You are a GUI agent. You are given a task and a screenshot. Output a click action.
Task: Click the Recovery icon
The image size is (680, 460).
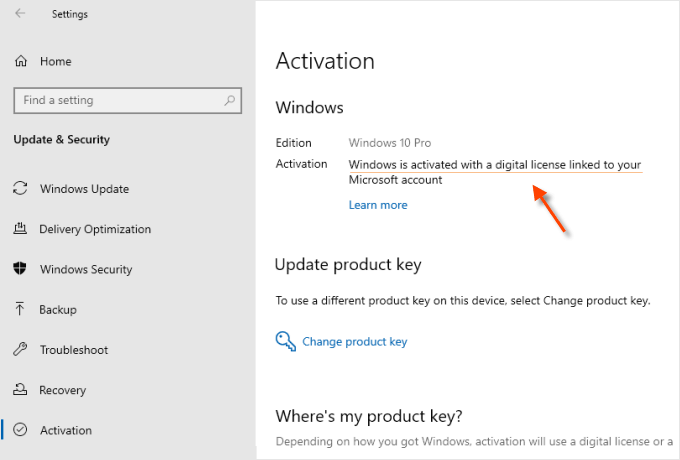(20, 390)
